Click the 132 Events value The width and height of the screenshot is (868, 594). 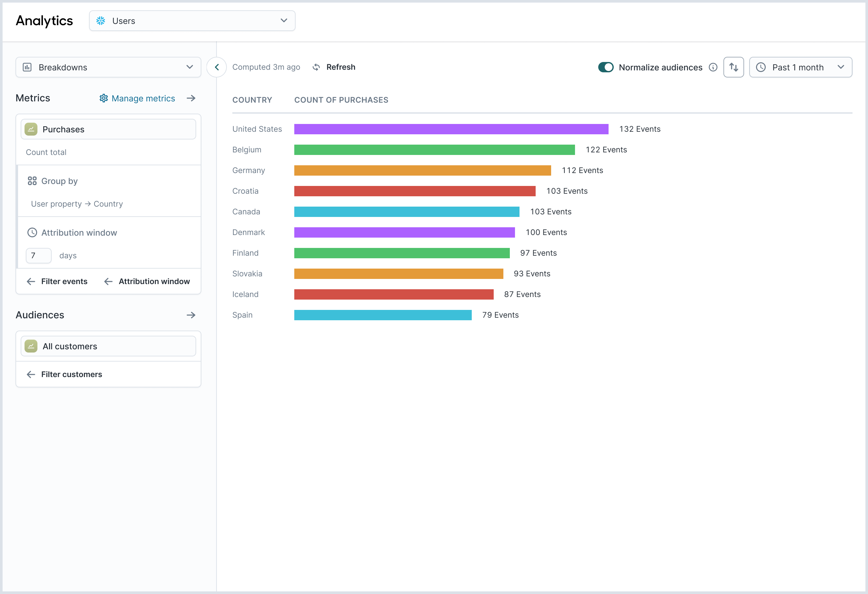click(x=640, y=129)
